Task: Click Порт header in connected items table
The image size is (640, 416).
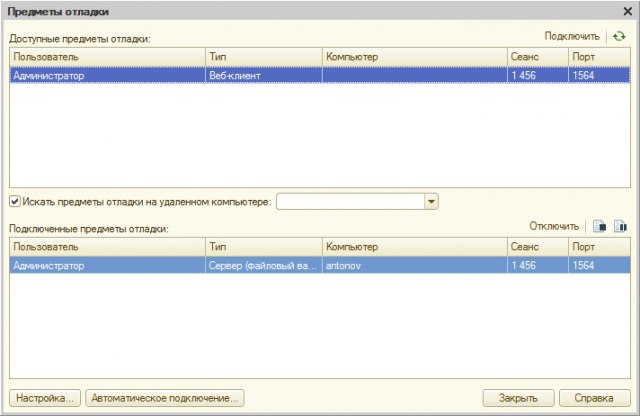Action: point(599,247)
